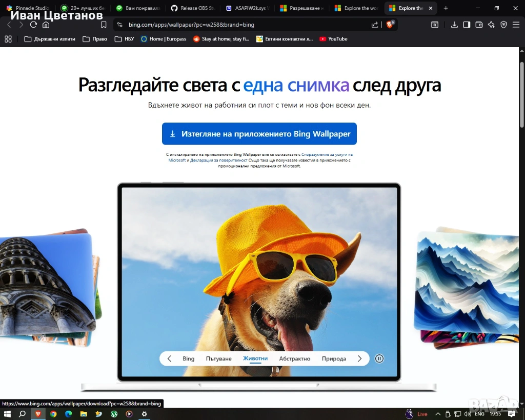Switch to the ASAPIW2k.sys tab
Viewport: 525px width, 420px height.
pyautogui.click(x=248, y=8)
